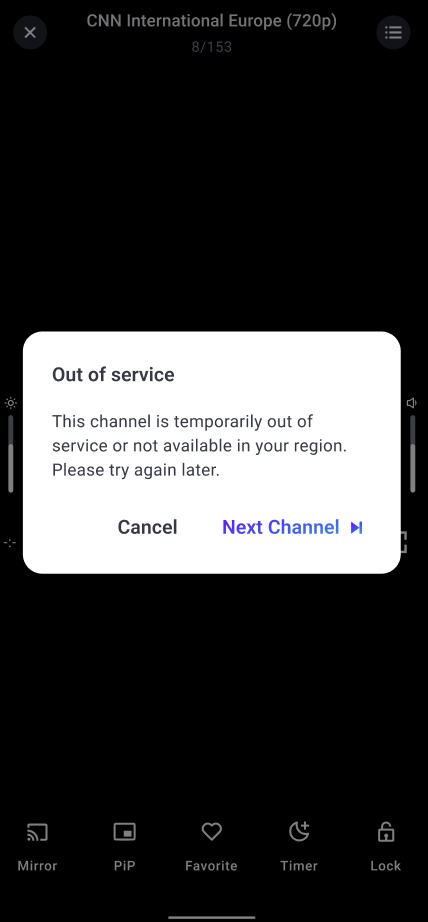Open the channel list icon
Screen dimensions: 428x922
393,32
